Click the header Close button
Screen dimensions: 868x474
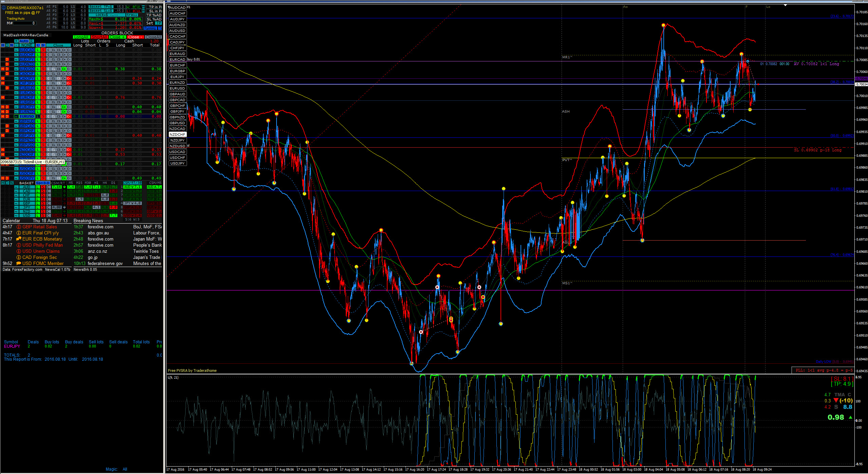click(58, 45)
